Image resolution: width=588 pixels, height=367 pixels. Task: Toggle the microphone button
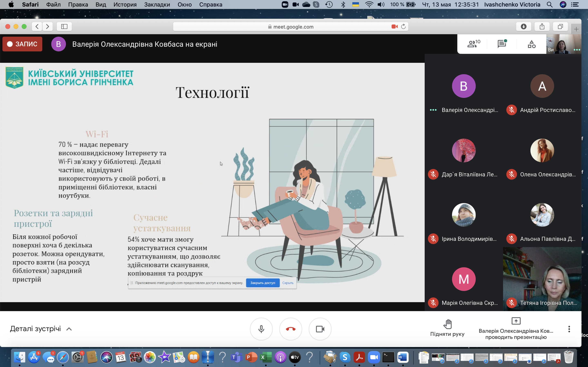pos(261,329)
